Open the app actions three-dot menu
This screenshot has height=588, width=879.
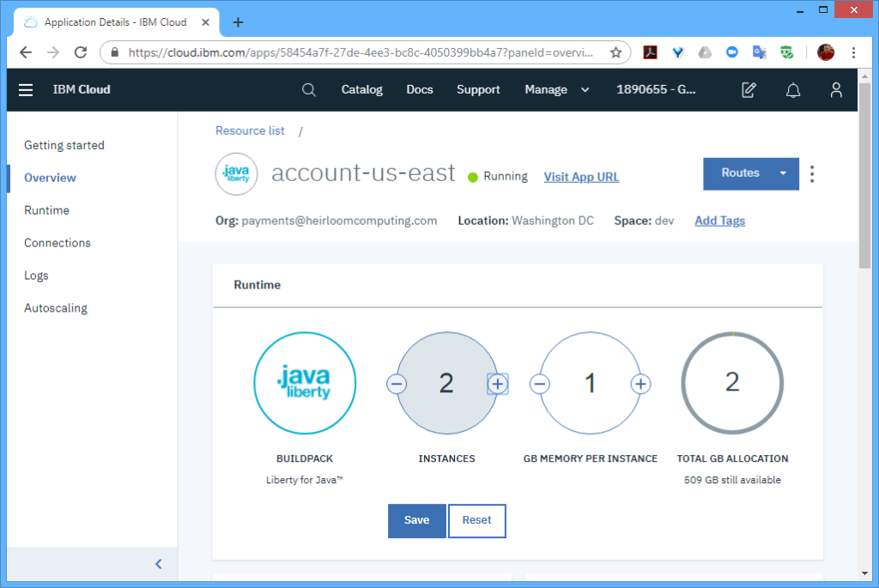(x=812, y=174)
